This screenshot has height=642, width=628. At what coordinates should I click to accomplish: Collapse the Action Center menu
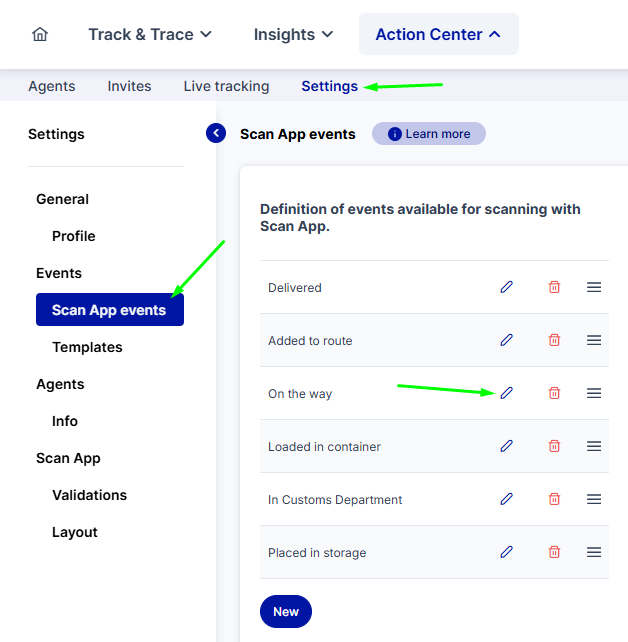(438, 34)
